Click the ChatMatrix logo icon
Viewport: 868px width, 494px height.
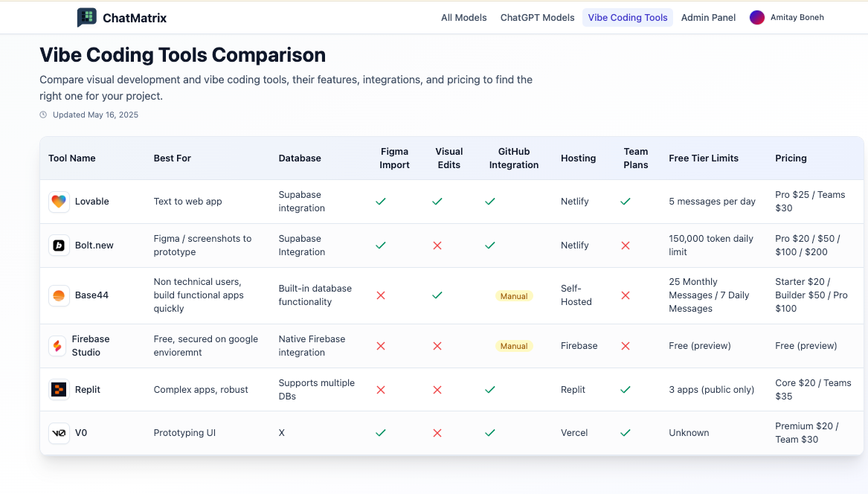86,18
